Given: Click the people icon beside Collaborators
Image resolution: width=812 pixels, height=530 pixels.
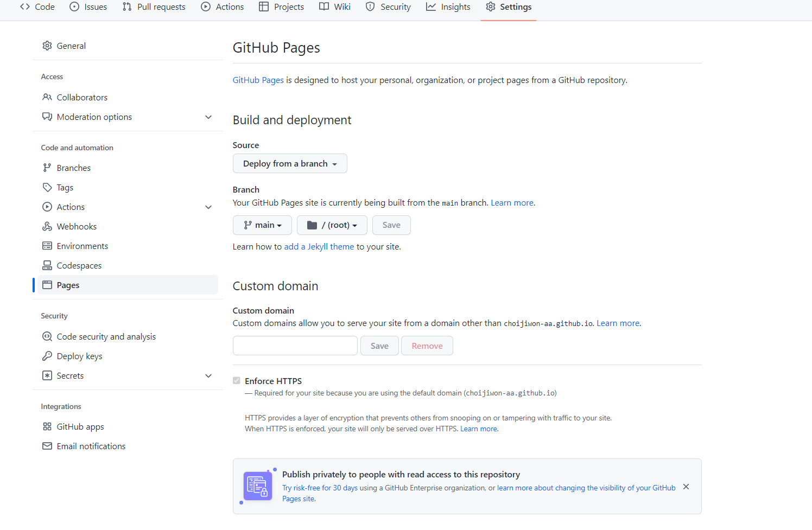Looking at the screenshot, I should click(x=47, y=97).
